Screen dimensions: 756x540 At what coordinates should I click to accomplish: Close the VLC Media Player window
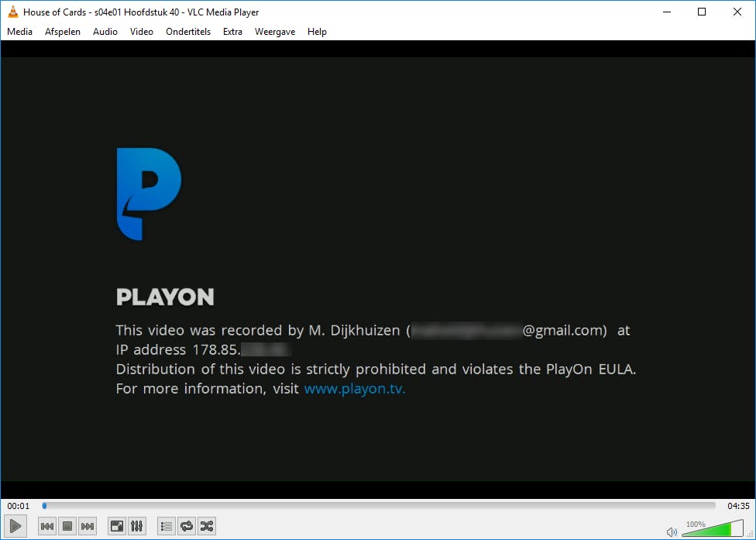(x=737, y=12)
